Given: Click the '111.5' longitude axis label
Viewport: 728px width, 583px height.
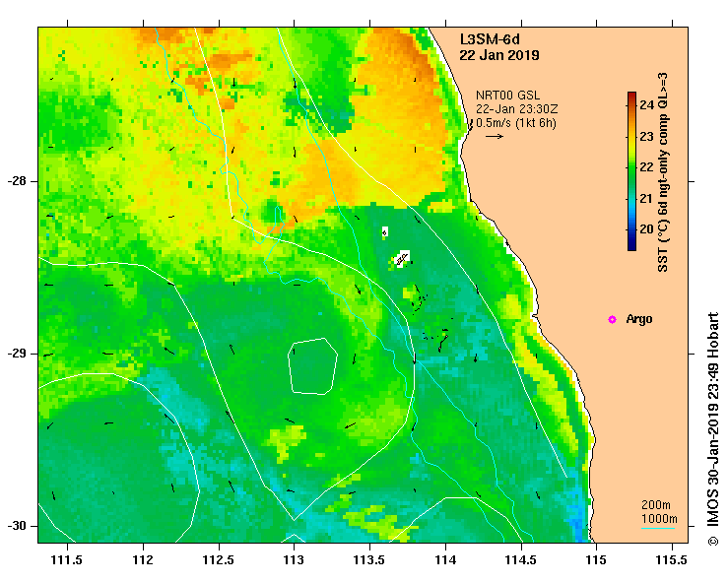Looking at the screenshot, I should [67, 559].
